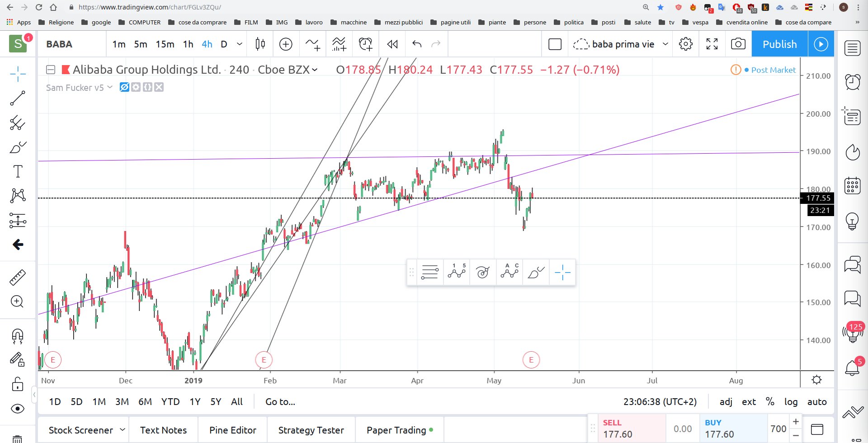
Task: Toggle log scale
Action: point(791,401)
